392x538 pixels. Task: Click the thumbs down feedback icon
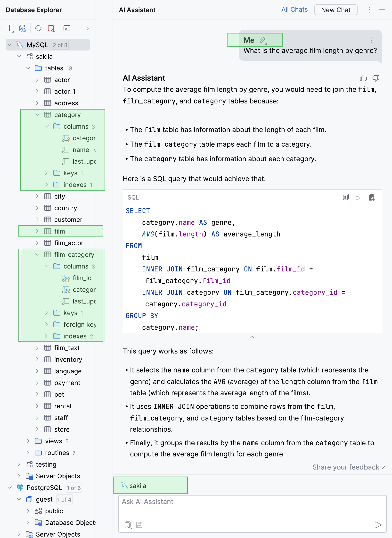pos(376,78)
